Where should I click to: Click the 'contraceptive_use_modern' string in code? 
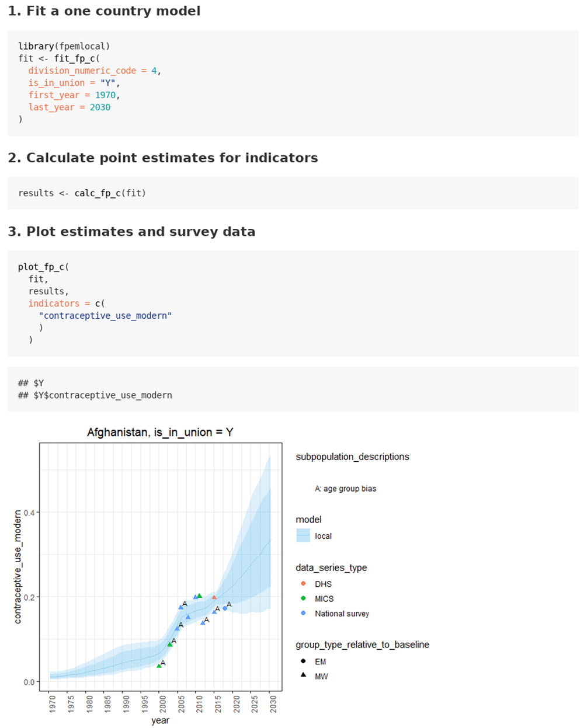(105, 316)
